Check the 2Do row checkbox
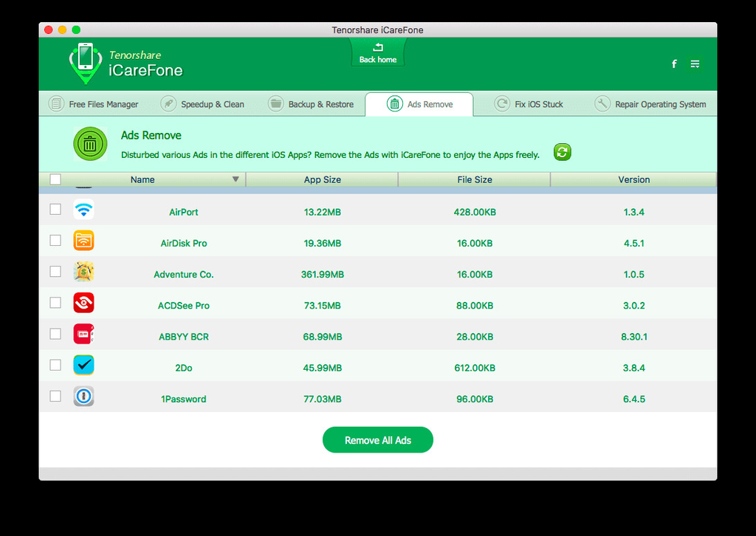 [x=55, y=365]
